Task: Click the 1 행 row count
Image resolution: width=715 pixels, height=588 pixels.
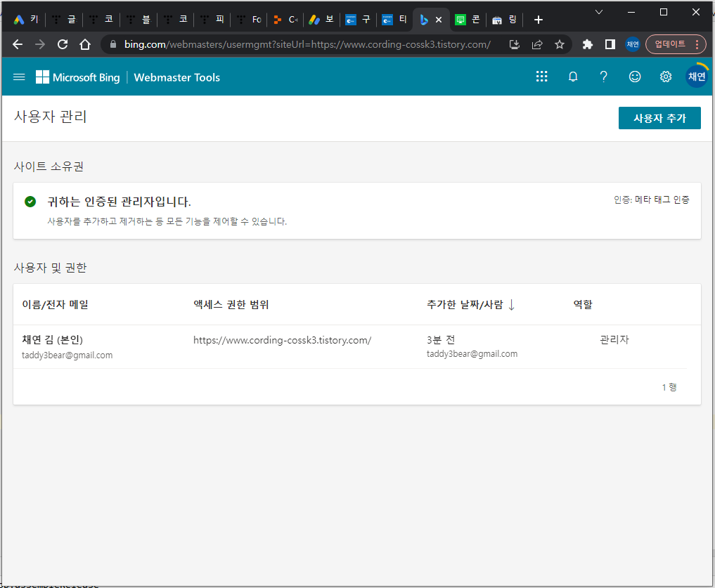Action: click(669, 388)
